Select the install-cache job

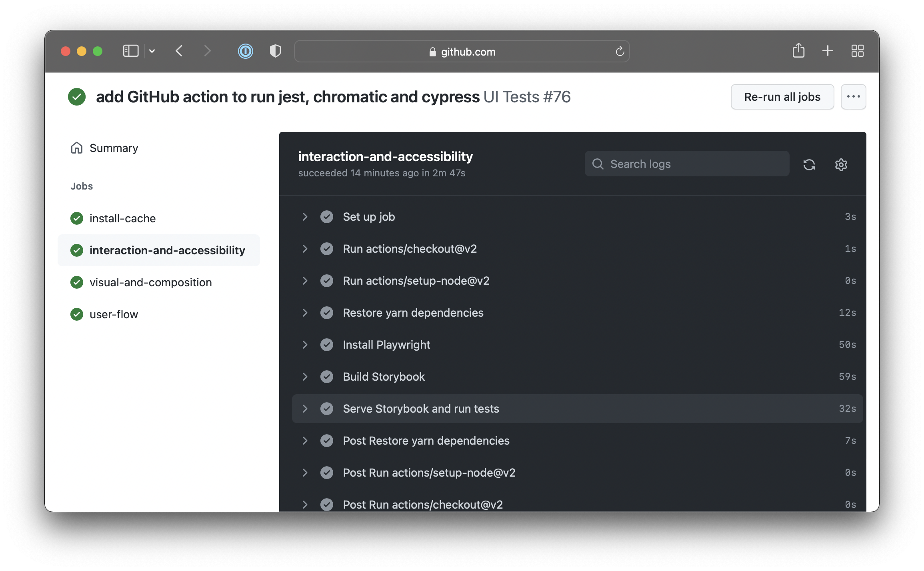[122, 218]
